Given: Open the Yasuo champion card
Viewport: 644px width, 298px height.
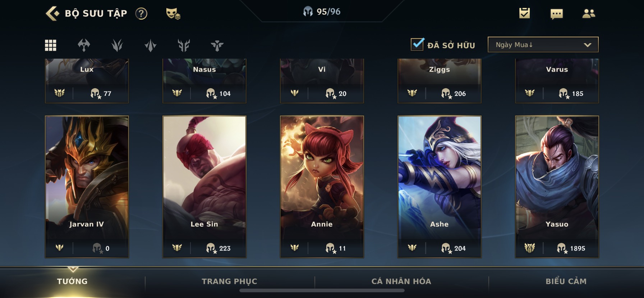Looking at the screenshot, I should 557,187.
